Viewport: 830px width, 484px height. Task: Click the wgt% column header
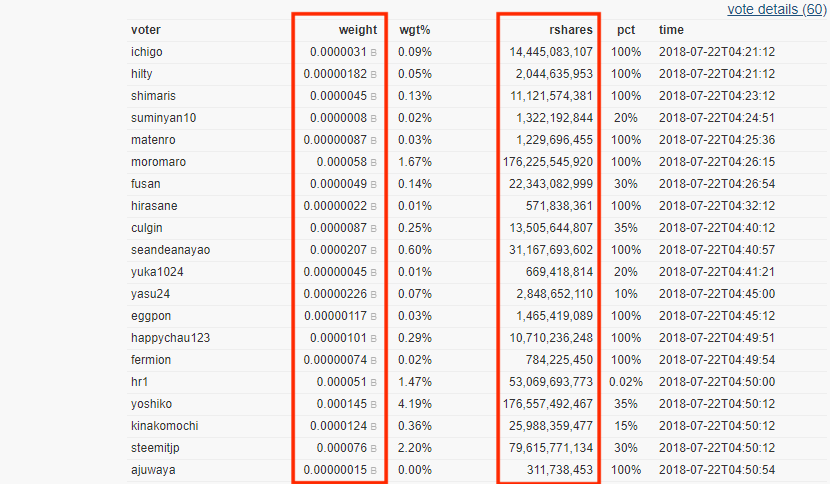click(x=414, y=30)
